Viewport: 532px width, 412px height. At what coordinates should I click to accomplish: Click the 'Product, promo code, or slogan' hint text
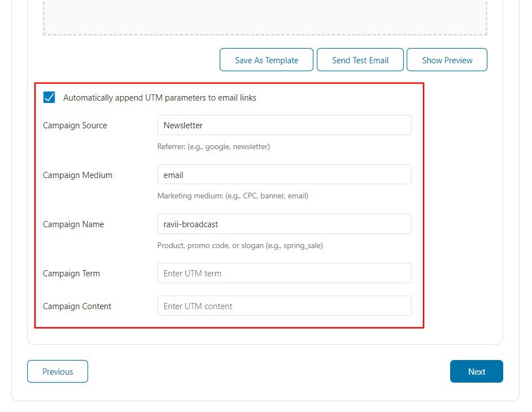(x=240, y=246)
